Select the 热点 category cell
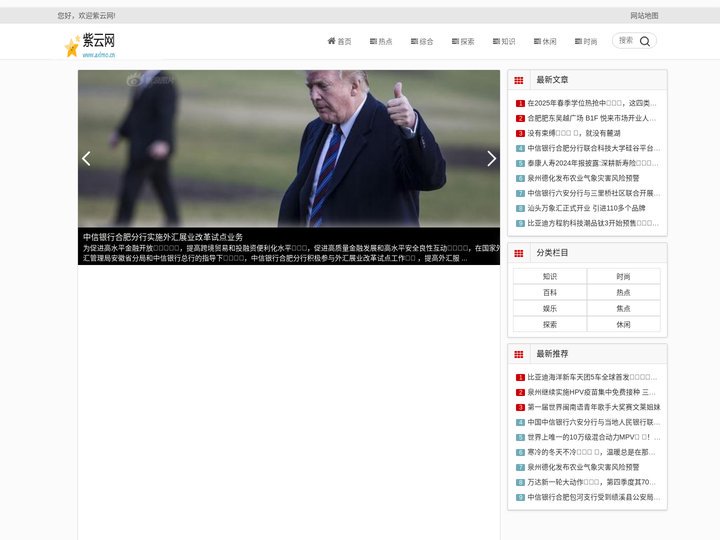The width and height of the screenshot is (720, 540). point(624,292)
